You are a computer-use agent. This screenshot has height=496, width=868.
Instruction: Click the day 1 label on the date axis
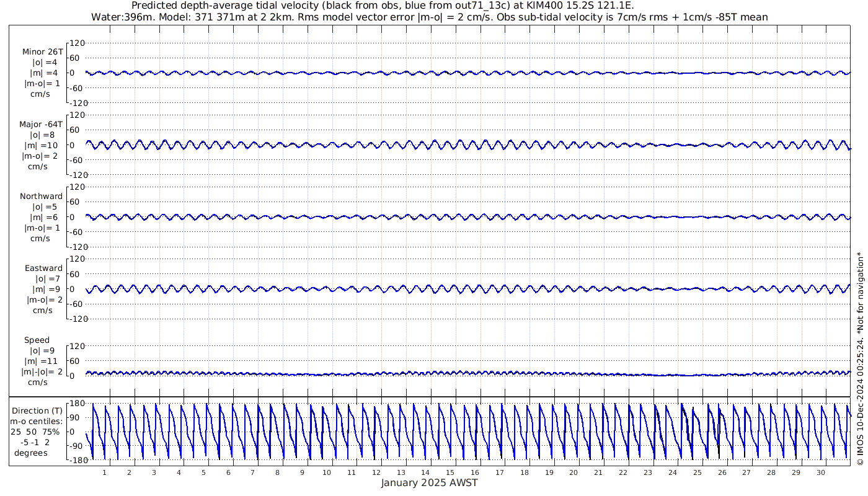[x=104, y=472]
